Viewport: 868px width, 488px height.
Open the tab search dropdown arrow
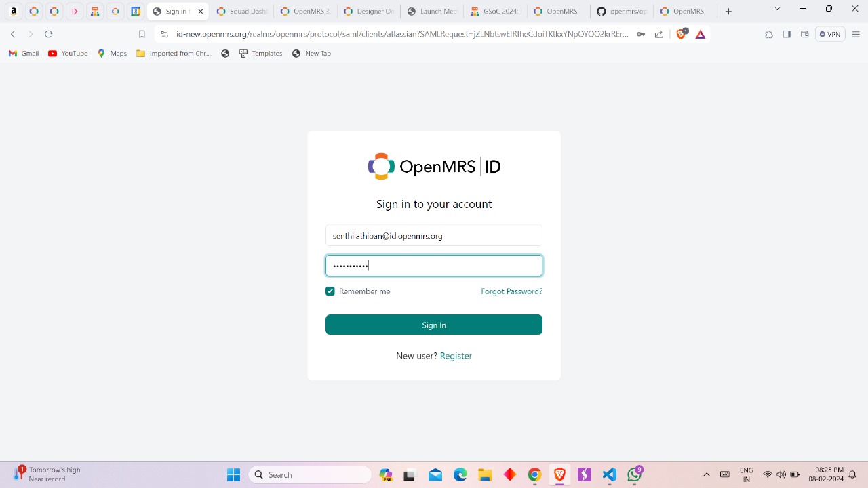[777, 9]
